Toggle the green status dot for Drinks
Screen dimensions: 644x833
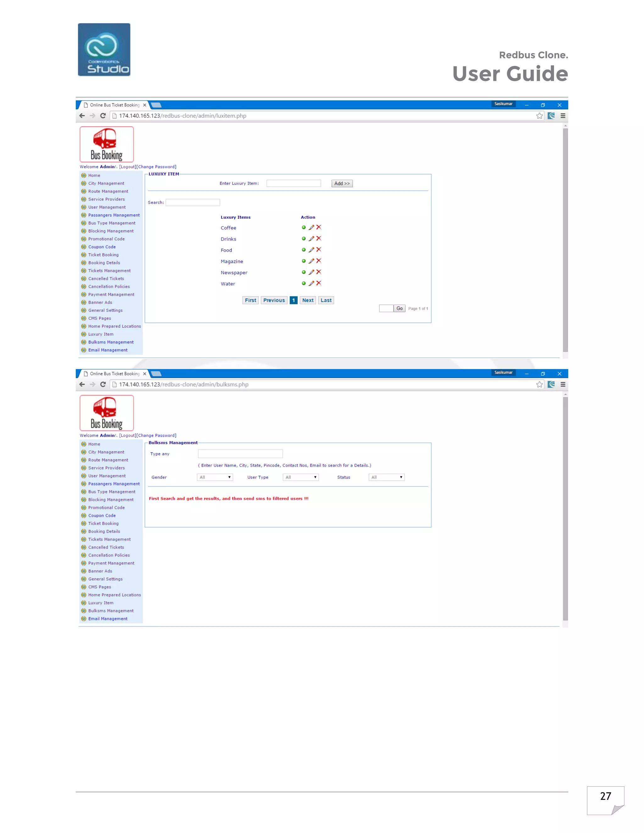coord(304,238)
